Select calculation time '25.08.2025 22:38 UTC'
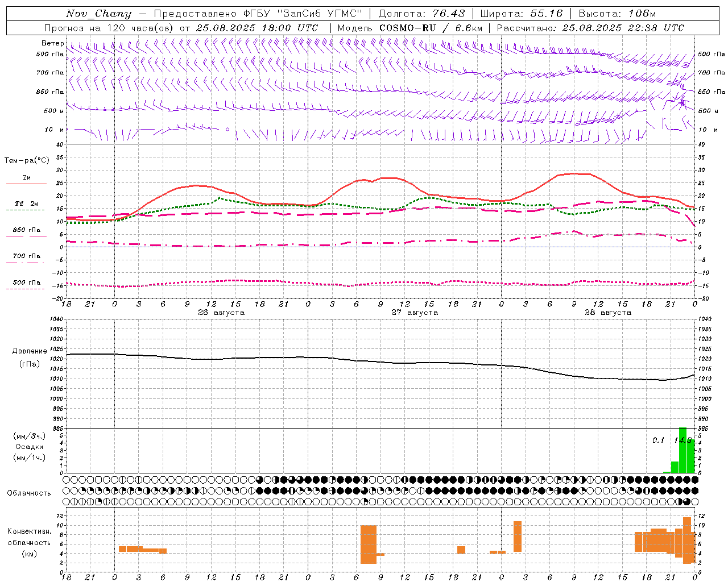 [x=623, y=28]
